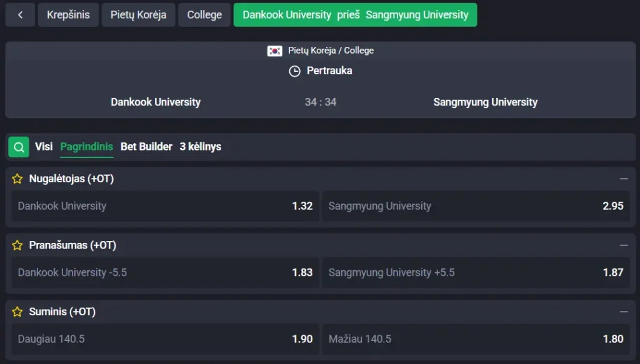Open the College breadcrumb
The image size is (640, 364).
(204, 15)
